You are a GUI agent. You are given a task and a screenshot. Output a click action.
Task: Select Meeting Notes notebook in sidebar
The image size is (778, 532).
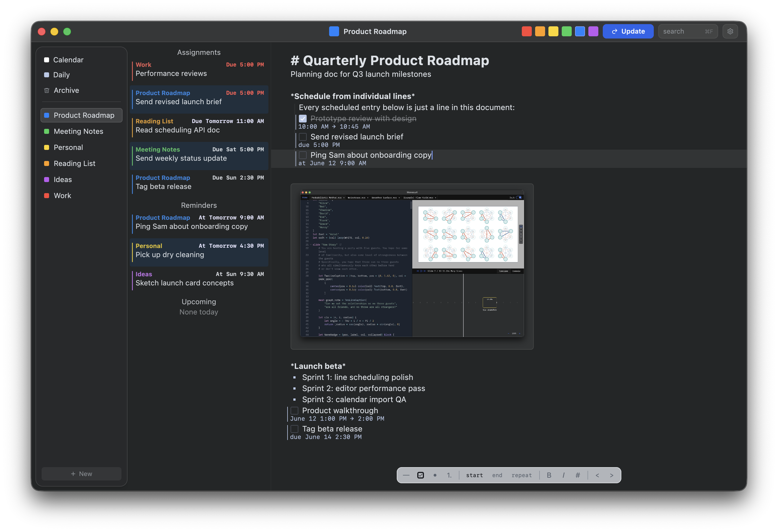[81, 131]
